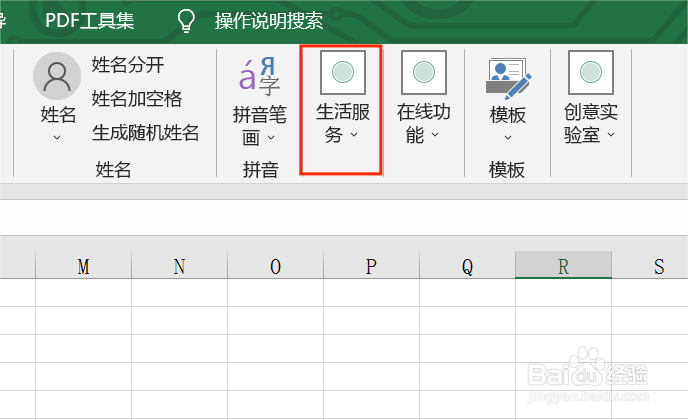Expand the 模板 dropdown arrow
This screenshot has height=420, width=688.
tap(508, 137)
